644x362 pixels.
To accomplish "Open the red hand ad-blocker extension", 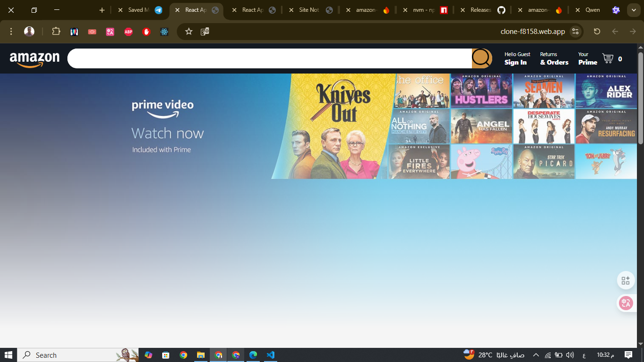I will point(146,32).
